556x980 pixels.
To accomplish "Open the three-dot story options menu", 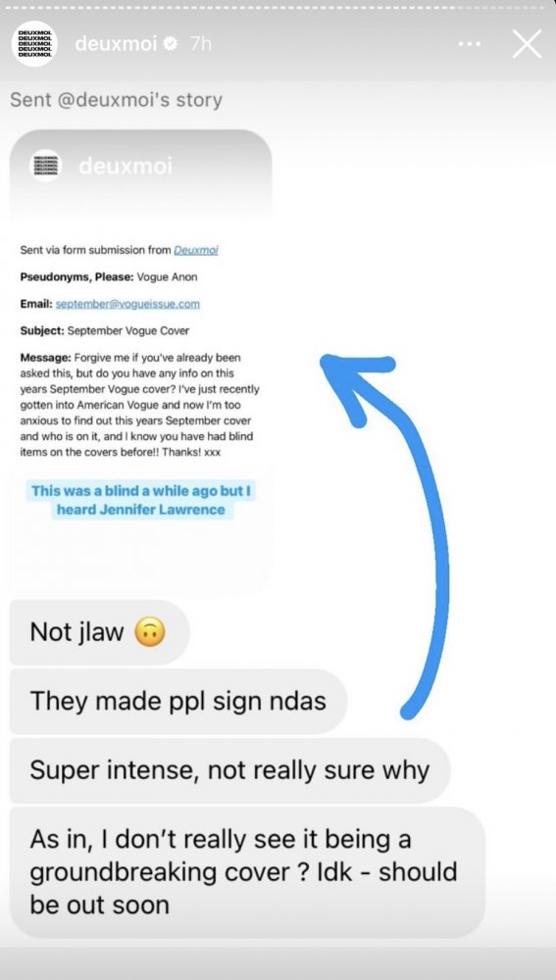I will pyautogui.click(x=469, y=44).
